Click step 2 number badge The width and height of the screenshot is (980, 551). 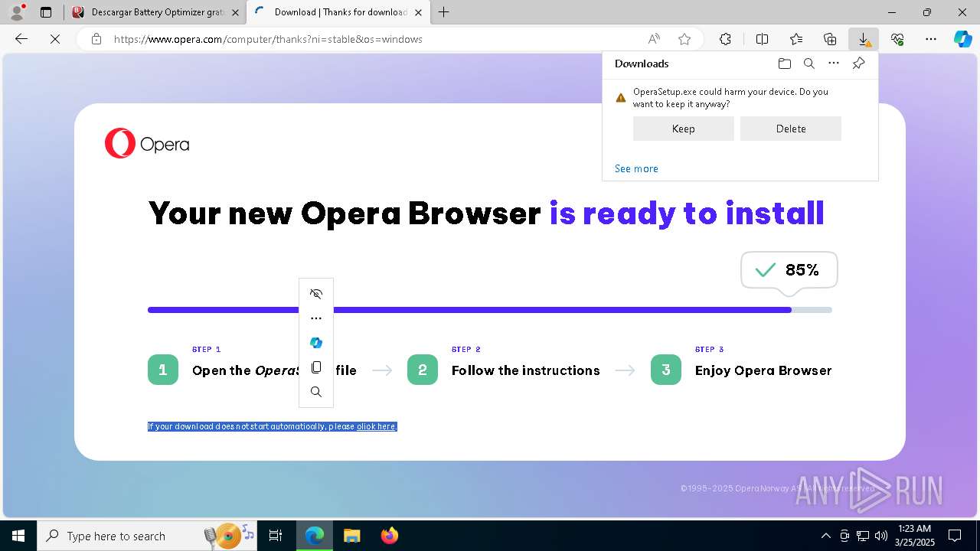423,370
